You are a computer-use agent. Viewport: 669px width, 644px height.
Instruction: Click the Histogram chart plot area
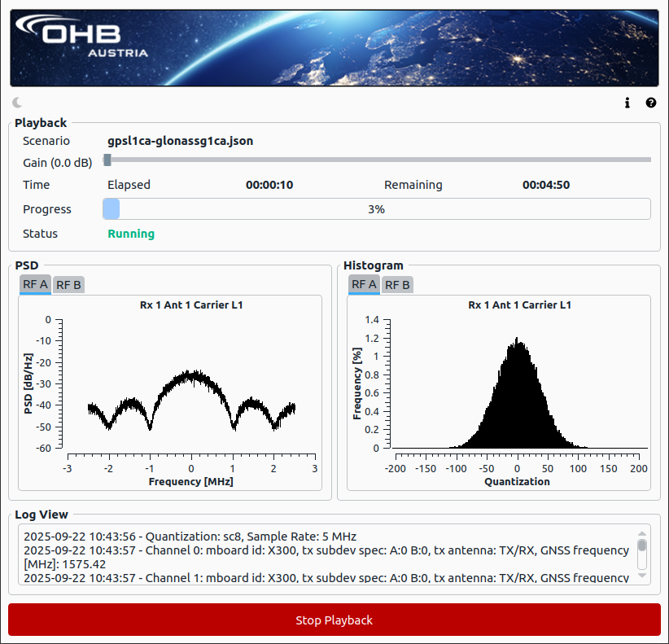pos(518,384)
